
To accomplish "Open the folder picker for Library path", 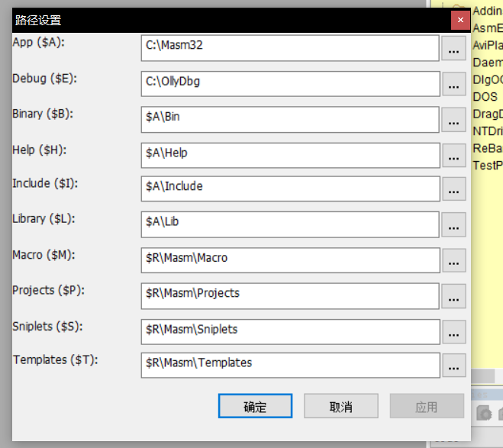I will click(x=454, y=224).
